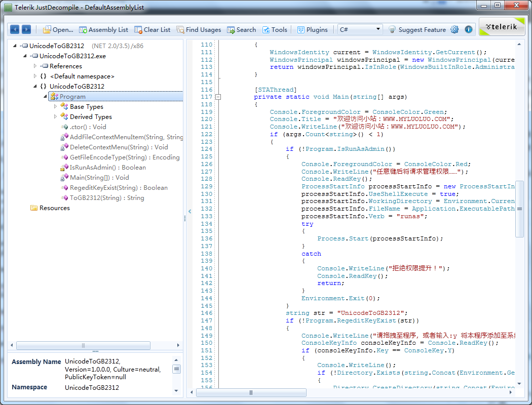
Task: Collapse the UnicodeToGB2312 assembly node
Action: (15, 46)
